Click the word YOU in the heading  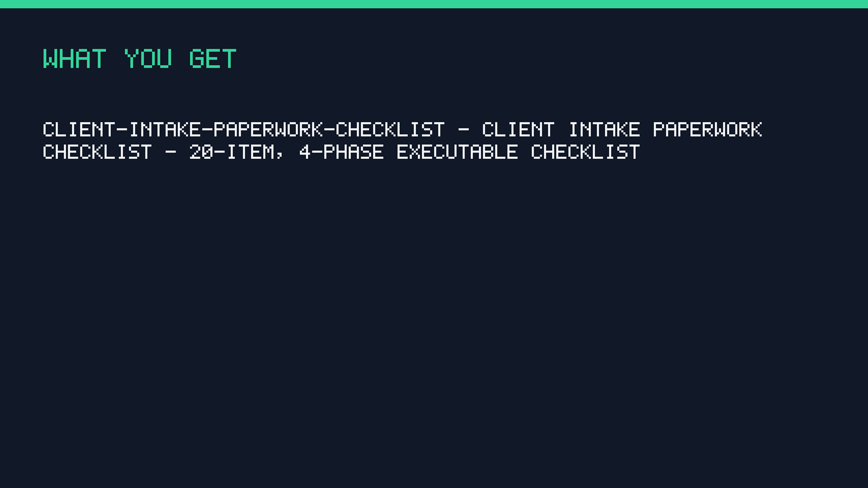148,59
